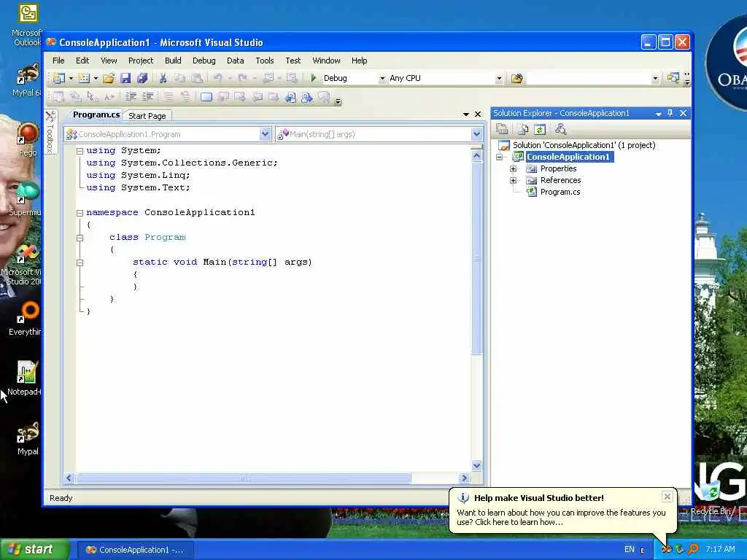Click the Copy toolbar icon

point(179,78)
